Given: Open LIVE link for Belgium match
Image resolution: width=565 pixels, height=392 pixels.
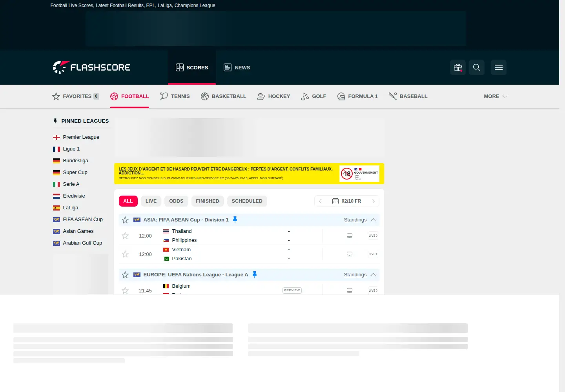Looking at the screenshot, I should (373, 290).
